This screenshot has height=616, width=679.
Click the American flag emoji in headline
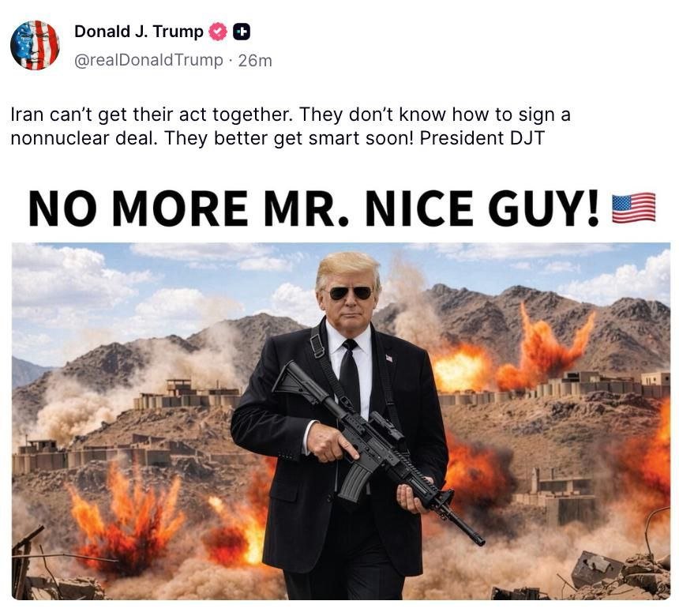633,208
